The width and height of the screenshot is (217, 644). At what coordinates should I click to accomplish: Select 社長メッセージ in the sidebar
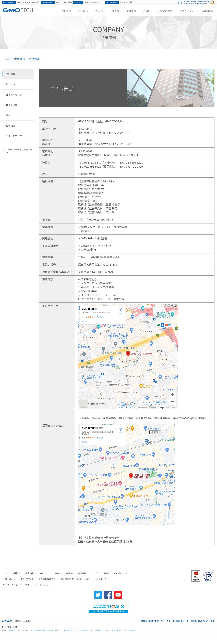(x=18, y=95)
